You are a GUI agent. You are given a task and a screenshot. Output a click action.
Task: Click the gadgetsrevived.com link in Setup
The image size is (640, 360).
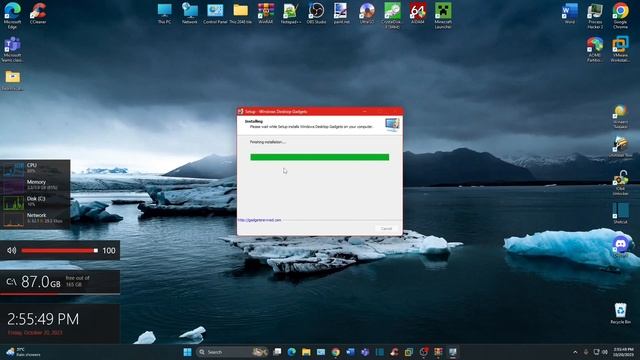coord(260,220)
